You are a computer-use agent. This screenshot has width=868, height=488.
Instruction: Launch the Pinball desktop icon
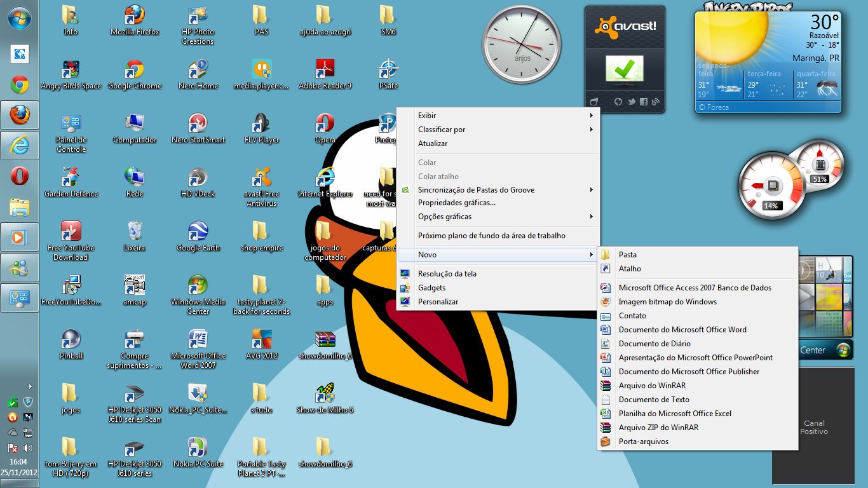point(71,344)
